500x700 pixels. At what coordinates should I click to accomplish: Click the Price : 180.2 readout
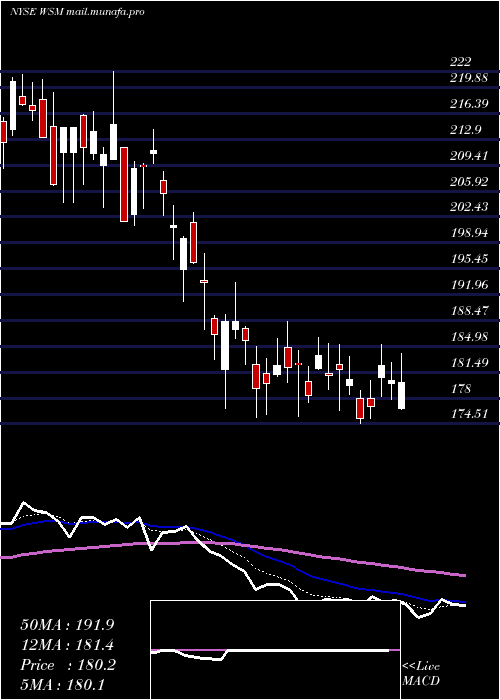pos(68,665)
